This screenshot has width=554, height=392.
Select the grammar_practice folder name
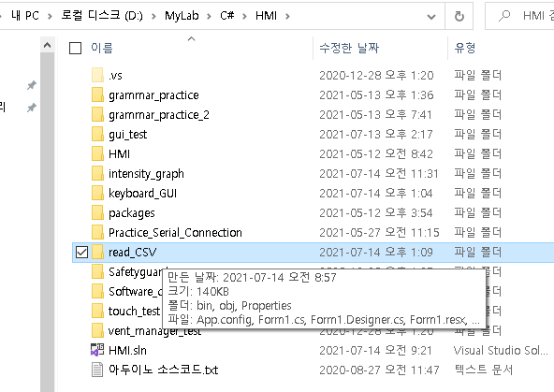pos(153,95)
